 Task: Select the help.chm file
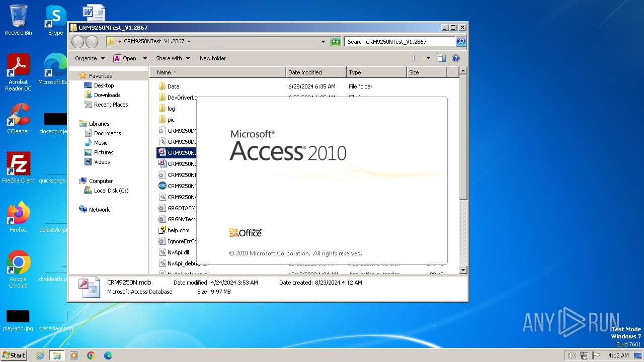(x=174, y=230)
